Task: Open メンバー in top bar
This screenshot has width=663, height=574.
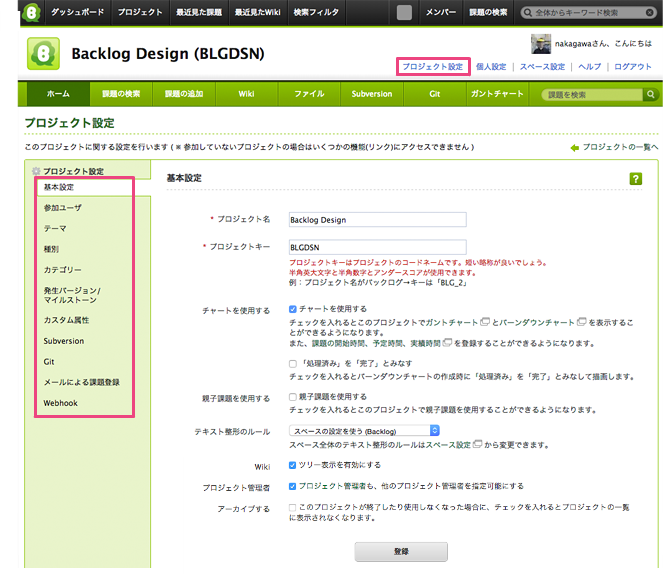Action: (x=441, y=12)
